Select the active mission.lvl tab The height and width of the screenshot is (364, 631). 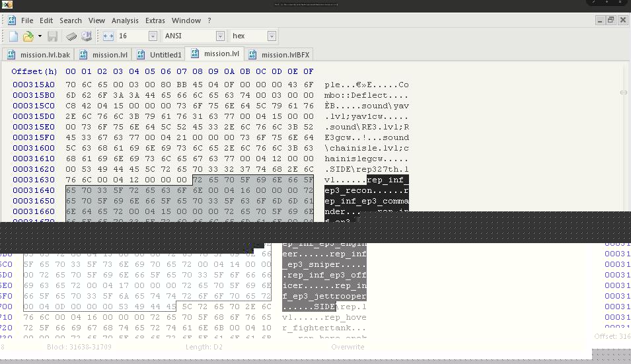click(x=215, y=54)
